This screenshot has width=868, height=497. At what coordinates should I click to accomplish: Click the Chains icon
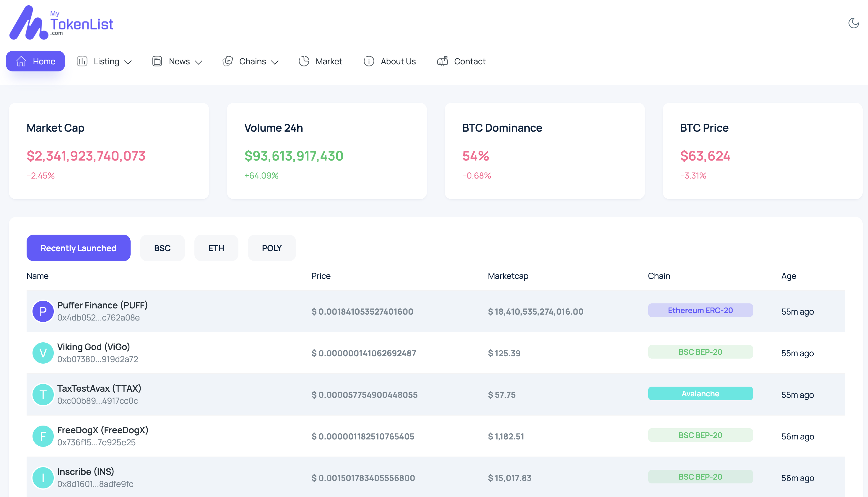point(227,61)
